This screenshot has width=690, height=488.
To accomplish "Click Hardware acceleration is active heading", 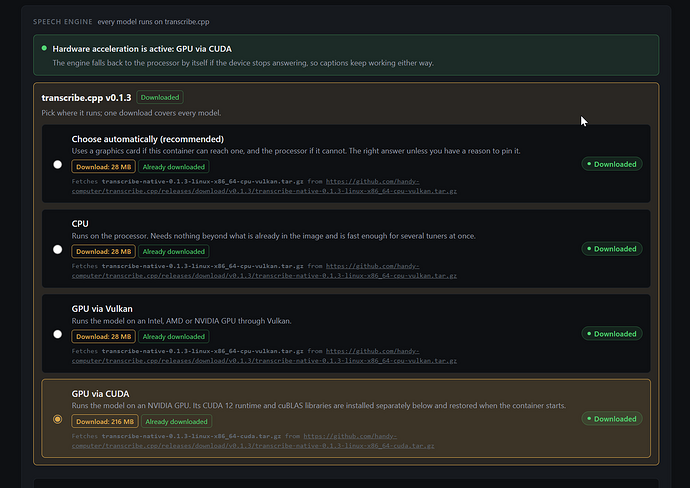I will coord(142,49).
